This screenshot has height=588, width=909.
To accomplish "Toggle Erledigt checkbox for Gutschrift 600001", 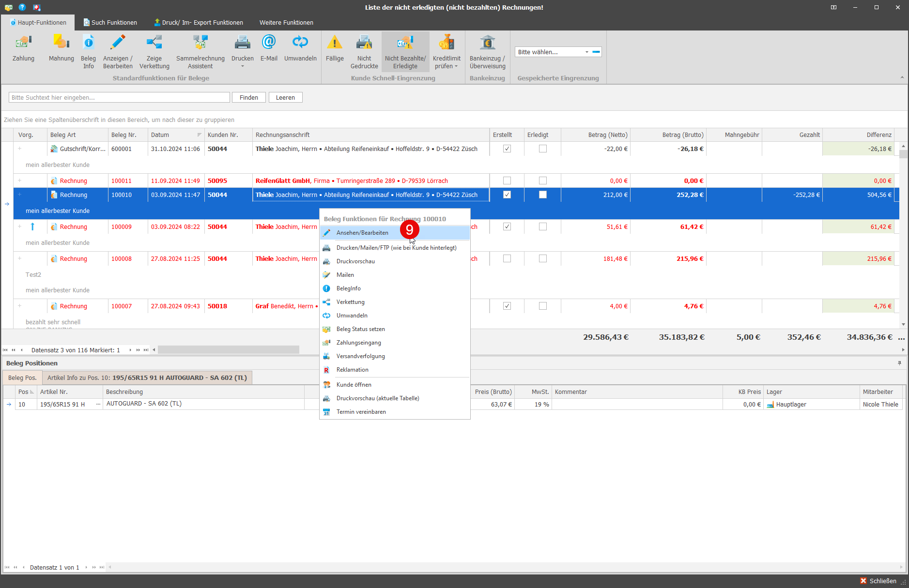I will click(x=543, y=149).
